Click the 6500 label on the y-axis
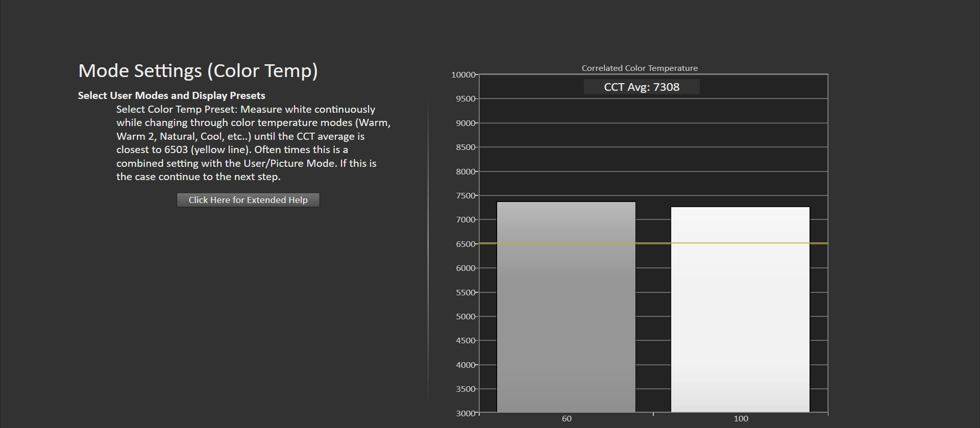The image size is (980, 428). tap(465, 244)
